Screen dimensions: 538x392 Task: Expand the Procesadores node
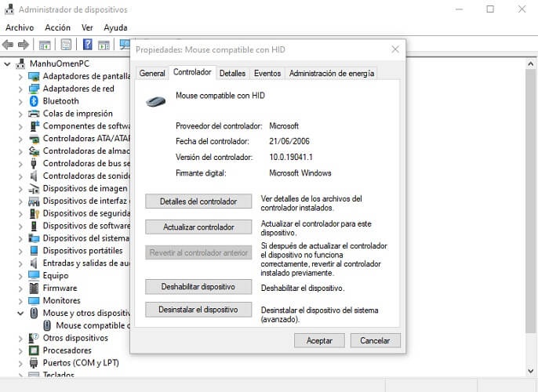[x=20, y=351]
